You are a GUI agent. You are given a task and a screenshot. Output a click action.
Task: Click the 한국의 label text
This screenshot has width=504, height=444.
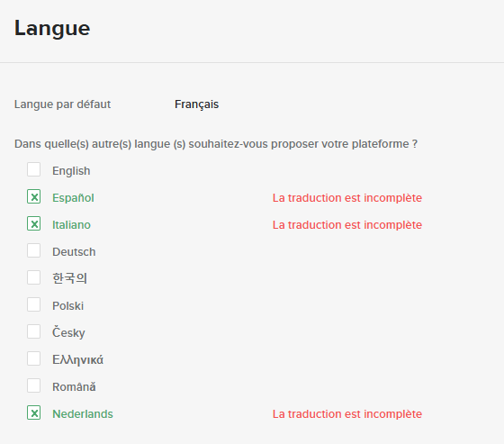point(70,278)
